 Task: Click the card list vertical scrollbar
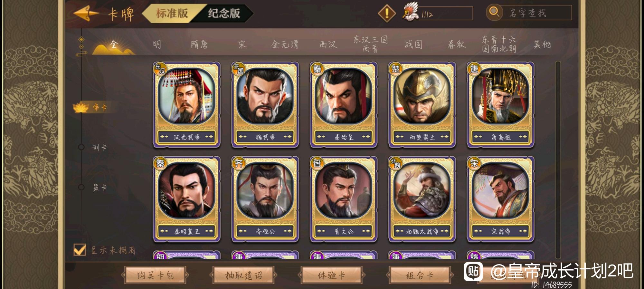pos(558,159)
